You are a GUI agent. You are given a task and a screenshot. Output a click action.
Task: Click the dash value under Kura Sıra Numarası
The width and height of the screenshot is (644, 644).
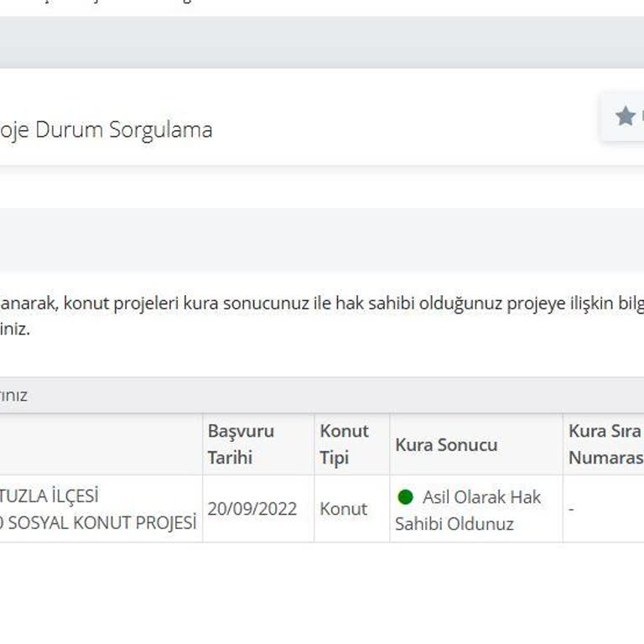pos(571,509)
